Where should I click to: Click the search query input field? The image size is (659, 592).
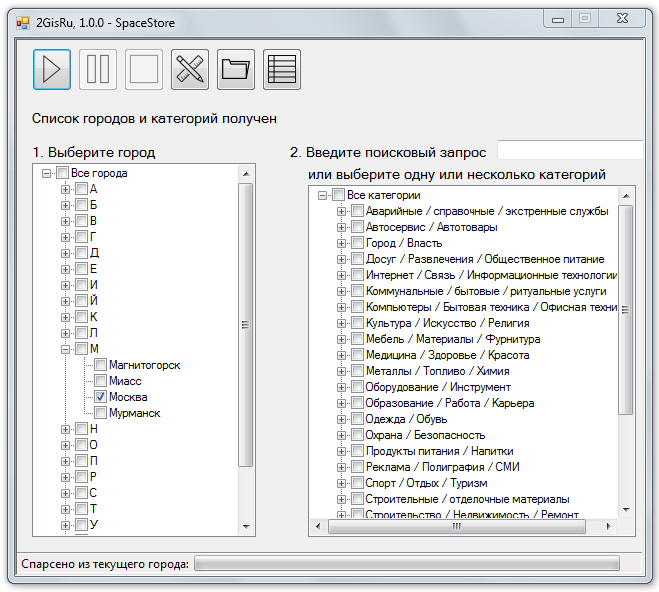click(x=570, y=150)
